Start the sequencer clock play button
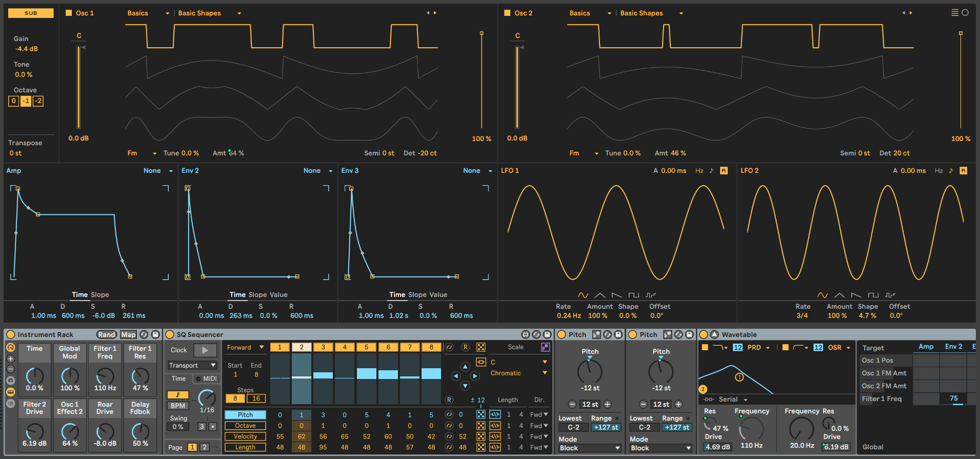This screenshot has width=980, height=459. [205, 350]
